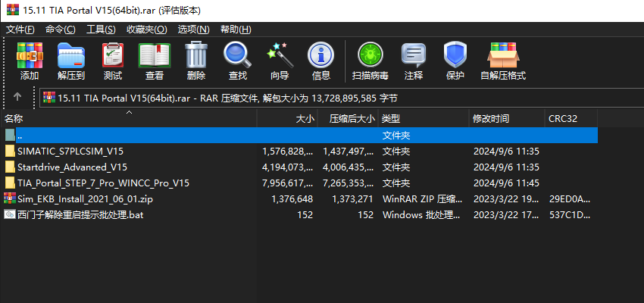Image resolution: width=644 pixels, height=303 pixels.
Task: Open the 帮助(H) menu
Action: (236, 30)
